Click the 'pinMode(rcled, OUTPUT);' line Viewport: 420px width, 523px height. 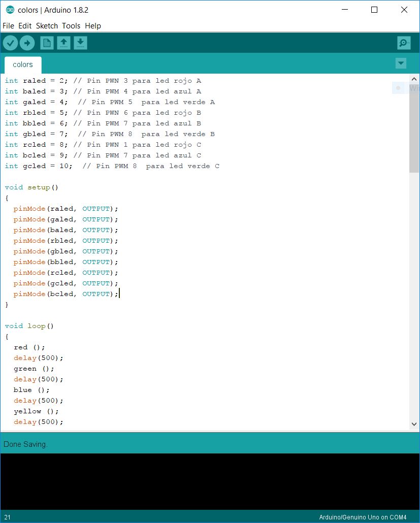point(66,273)
